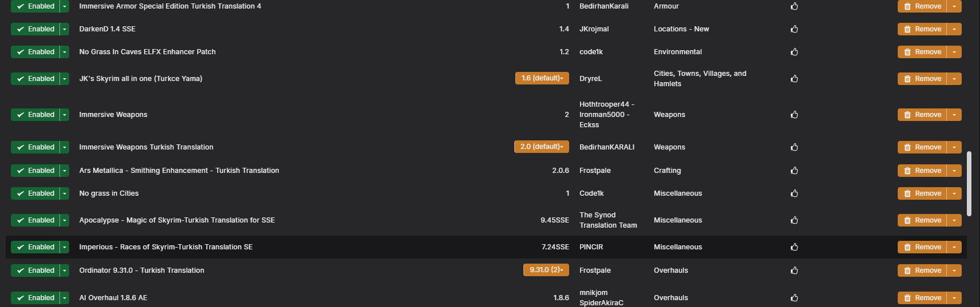Endorse No grass in Cities mod
The height and width of the screenshot is (307, 980).
794,193
